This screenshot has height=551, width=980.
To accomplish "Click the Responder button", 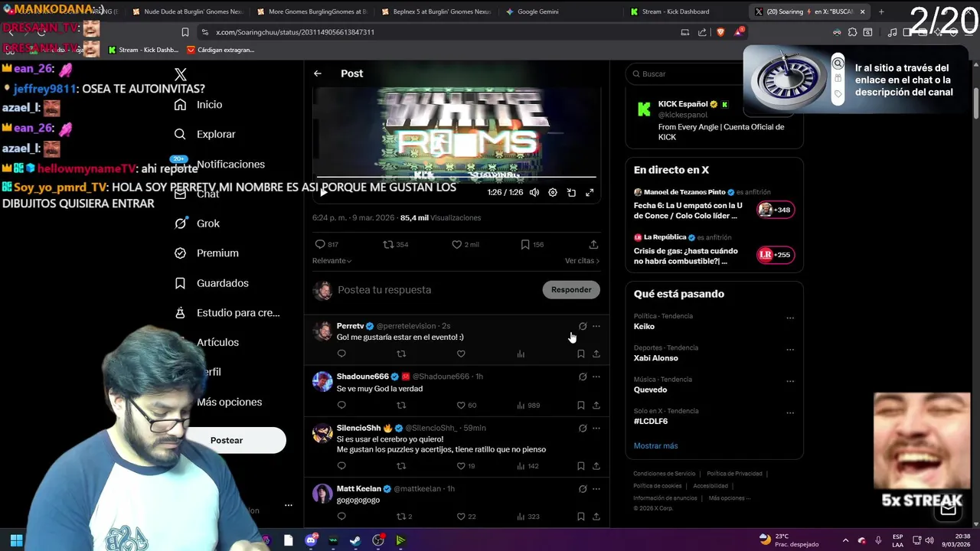I will pyautogui.click(x=571, y=289).
